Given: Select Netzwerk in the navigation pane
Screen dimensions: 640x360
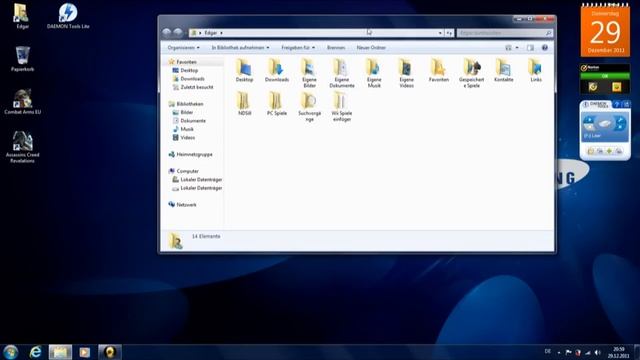Looking at the screenshot, I should tap(186, 204).
